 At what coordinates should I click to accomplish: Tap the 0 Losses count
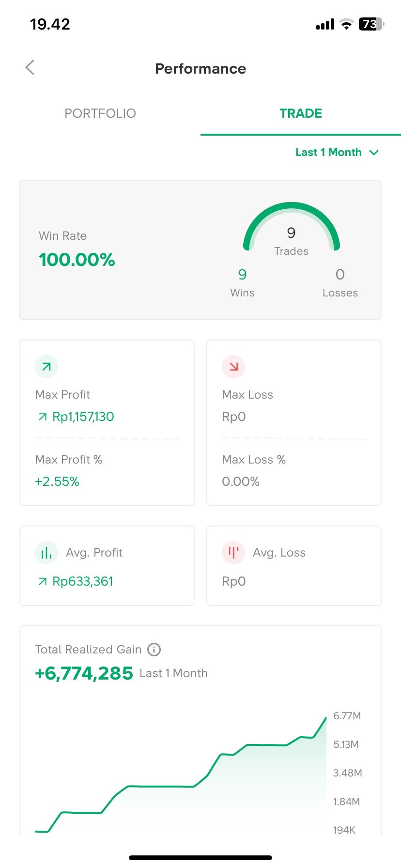[340, 275]
